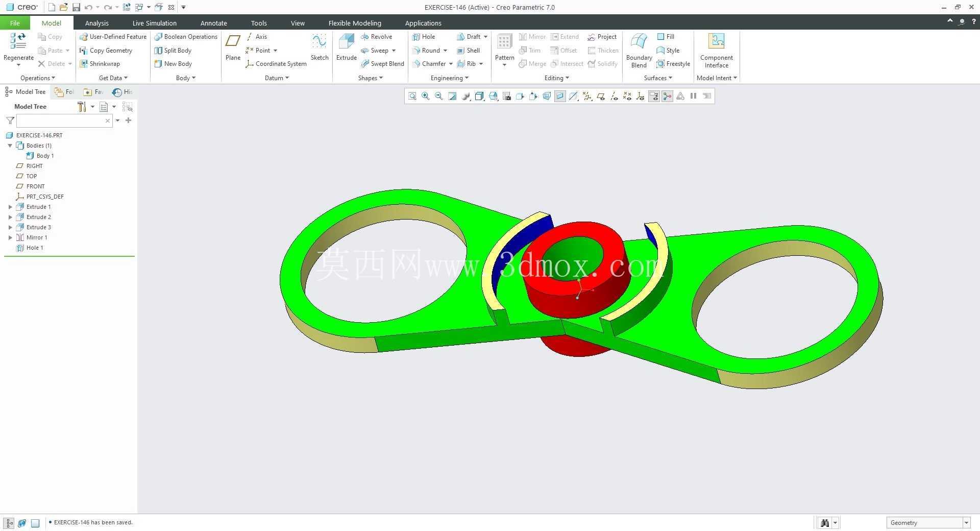
Task: Add a Coordinate System datum
Action: click(276, 64)
